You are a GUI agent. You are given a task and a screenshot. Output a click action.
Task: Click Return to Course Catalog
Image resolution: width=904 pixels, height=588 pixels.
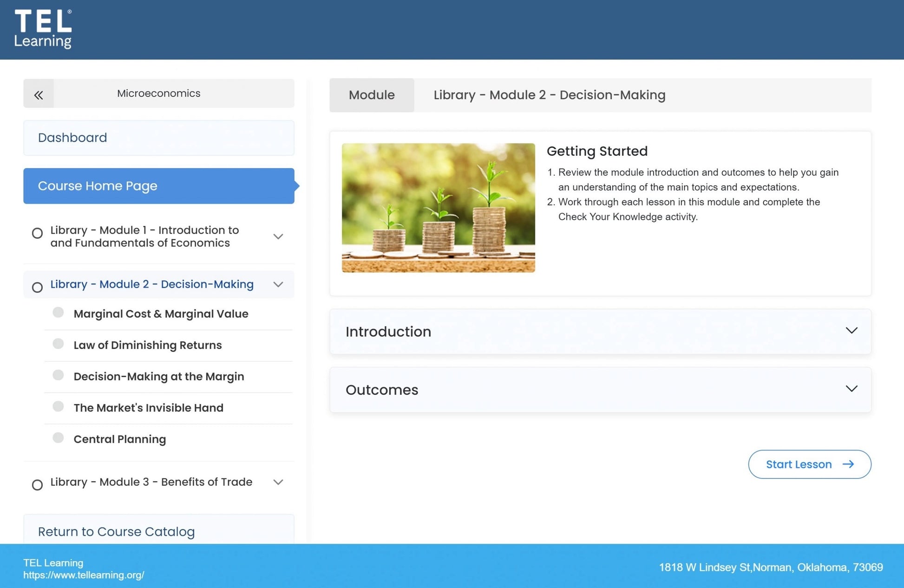[116, 531]
